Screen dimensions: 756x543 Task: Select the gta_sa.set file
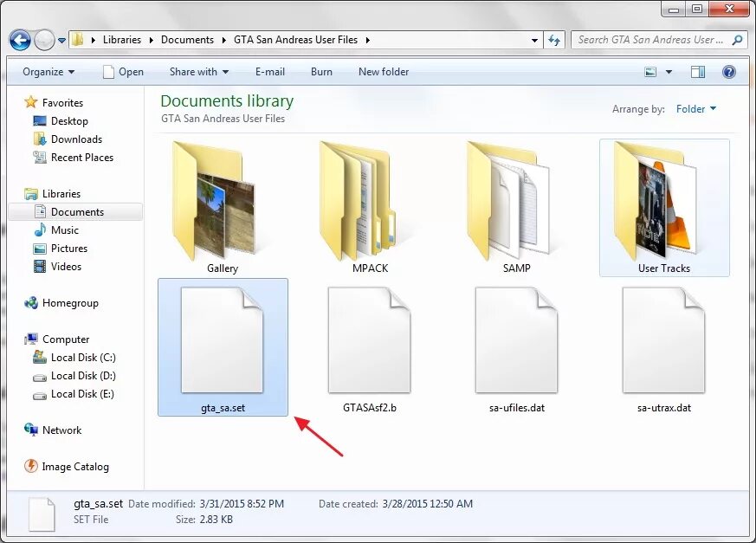point(223,346)
